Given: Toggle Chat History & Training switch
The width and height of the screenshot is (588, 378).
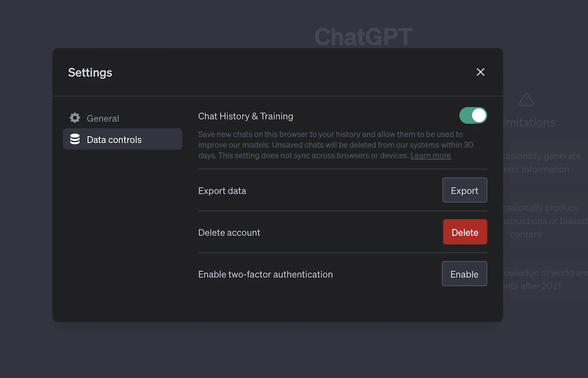Looking at the screenshot, I should [x=473, y=116].
